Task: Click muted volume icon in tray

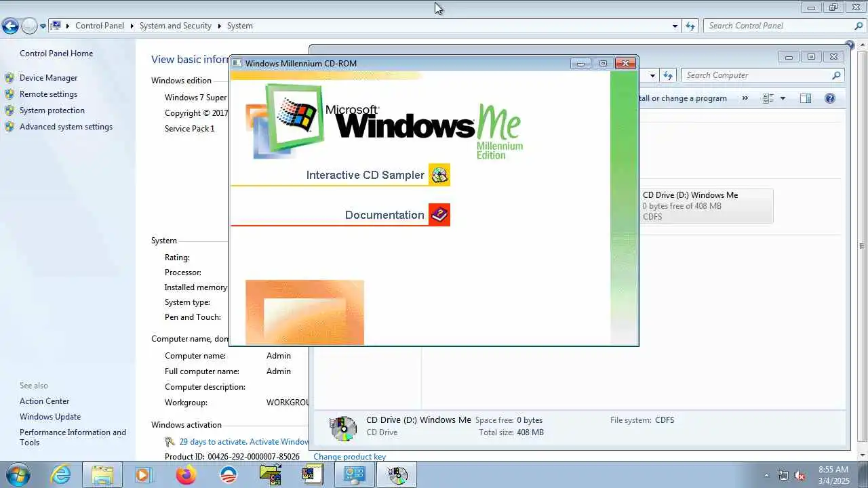Action: 800,475
